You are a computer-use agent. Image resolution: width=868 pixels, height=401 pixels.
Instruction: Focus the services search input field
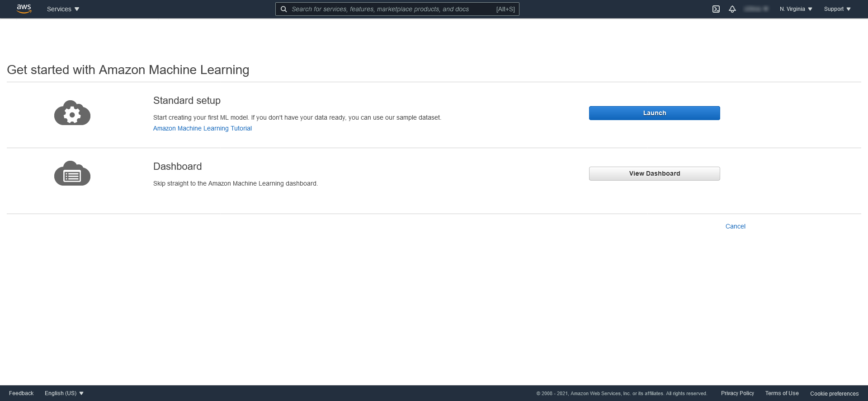pos(397,9)
